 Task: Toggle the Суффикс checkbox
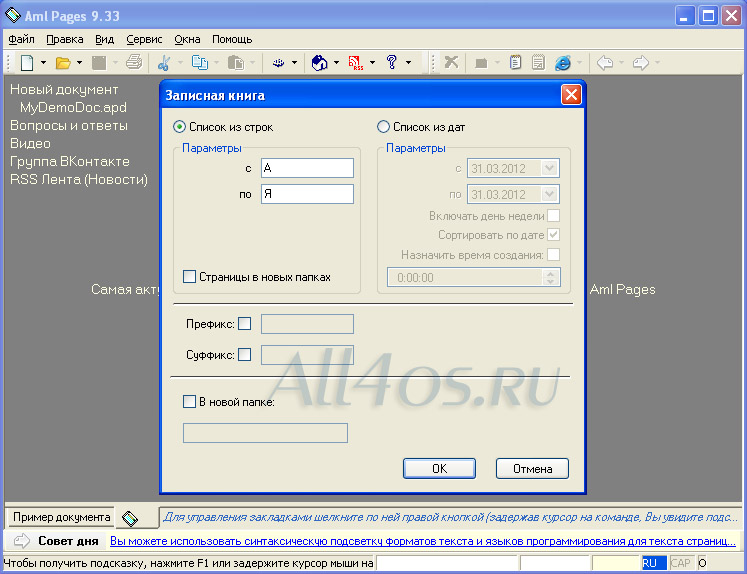[x=244, y=354]
